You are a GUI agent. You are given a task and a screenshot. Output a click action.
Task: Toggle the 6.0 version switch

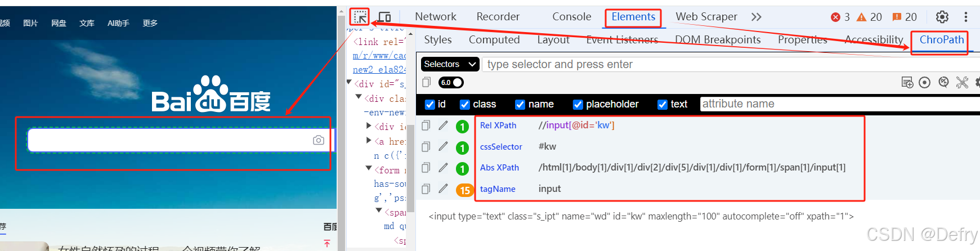click(451, 83)
